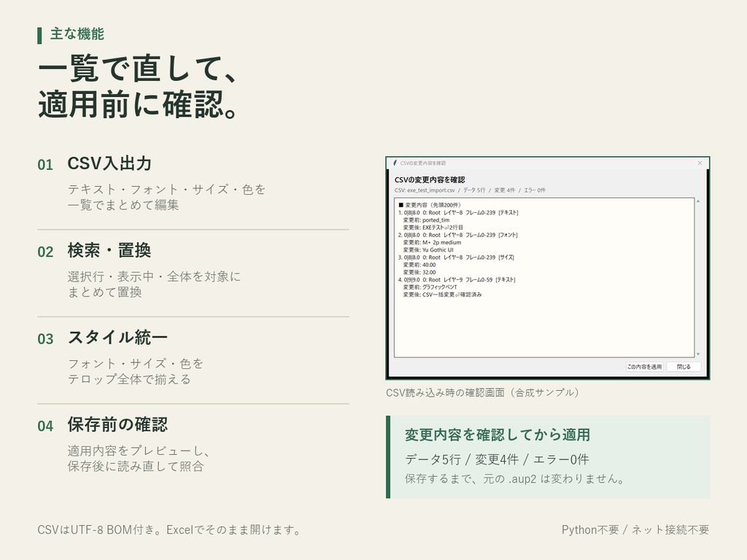Select line '変更後: CSV一括変更⏎確認済み'
This screenshot has width=747, height=560.
[x=442, y=295]
